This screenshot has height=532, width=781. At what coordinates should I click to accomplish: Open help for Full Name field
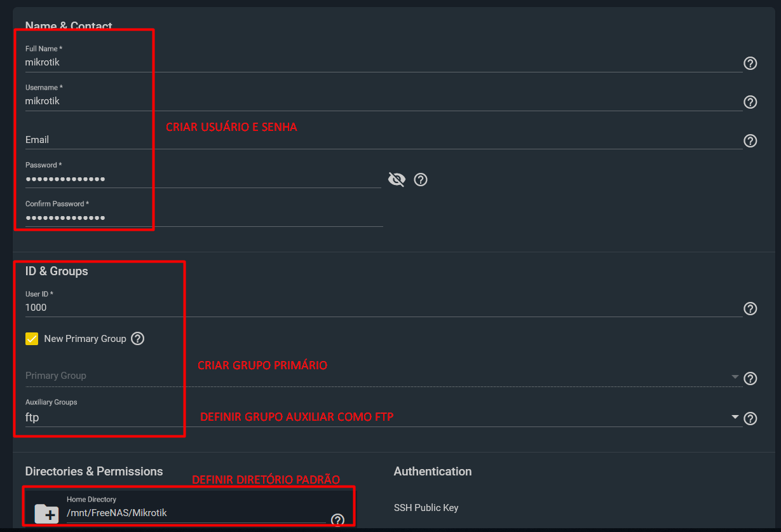click(x=750, y=63)
